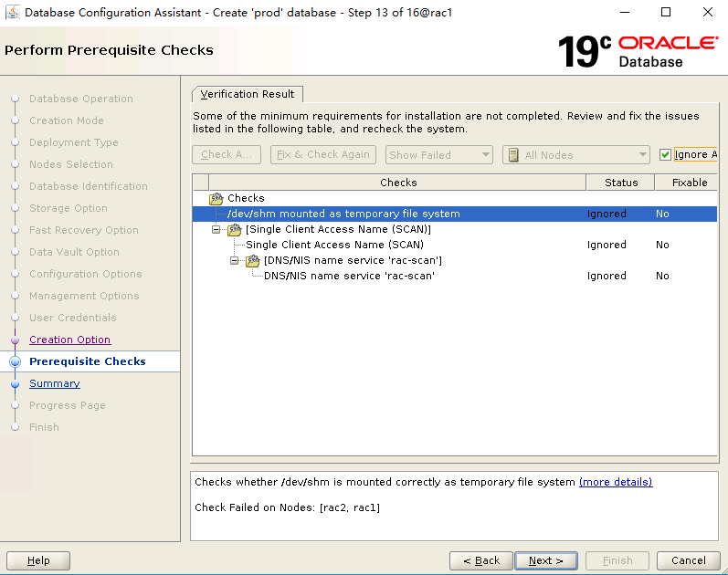The height and width of the screenshot is (575, 728).
Task: Click the Cancel button
Action: [689, 560]
